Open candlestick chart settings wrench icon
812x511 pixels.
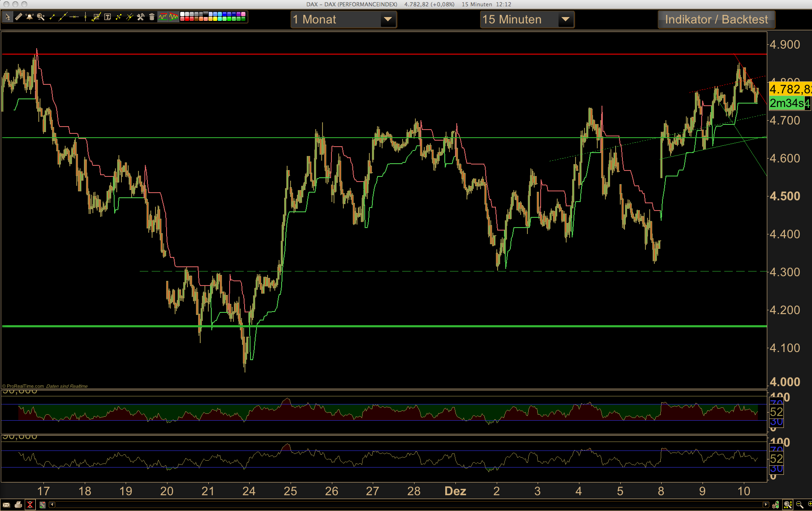776,505
